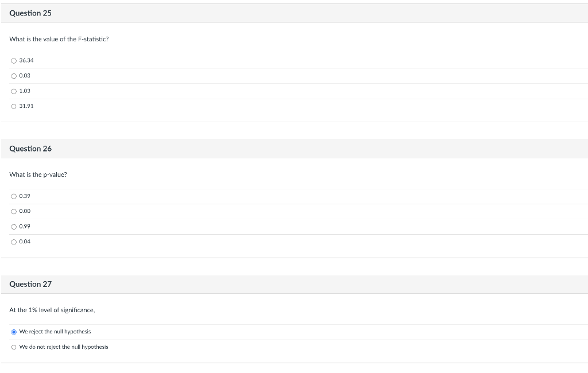
Task: Select answer 36.34 for Question 25
Action: coord(14,60)
